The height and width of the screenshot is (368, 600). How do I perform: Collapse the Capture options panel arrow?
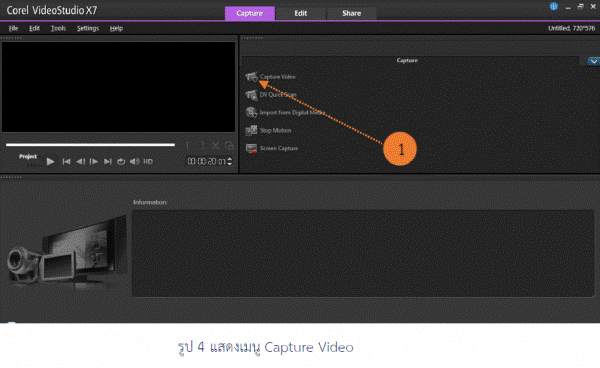click(x=593, y=61)
